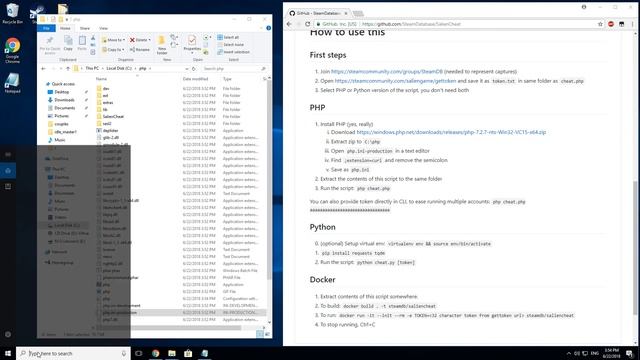Open the Windows Start menu
The width and height of the screenshot is (640, 360).
click(x=8, y=353)
